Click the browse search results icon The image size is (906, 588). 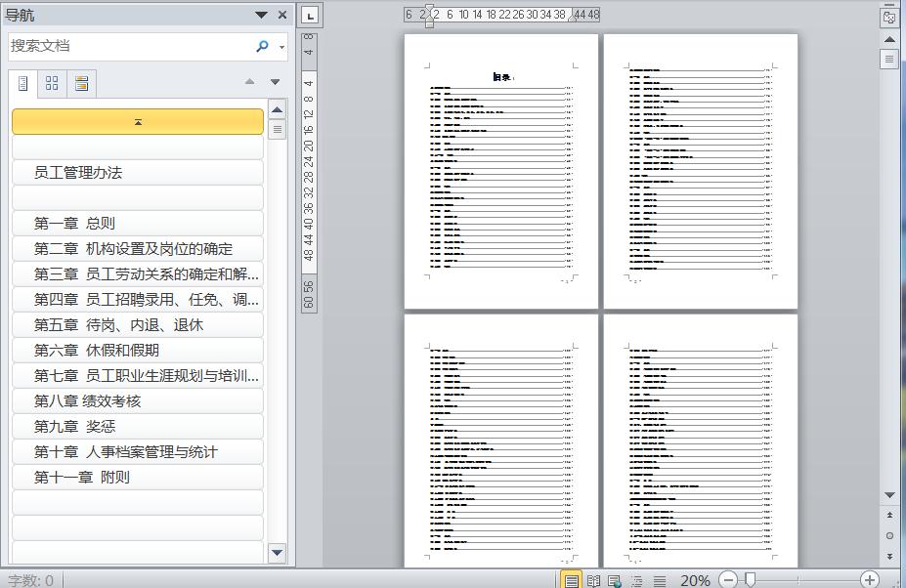(81, 83)
